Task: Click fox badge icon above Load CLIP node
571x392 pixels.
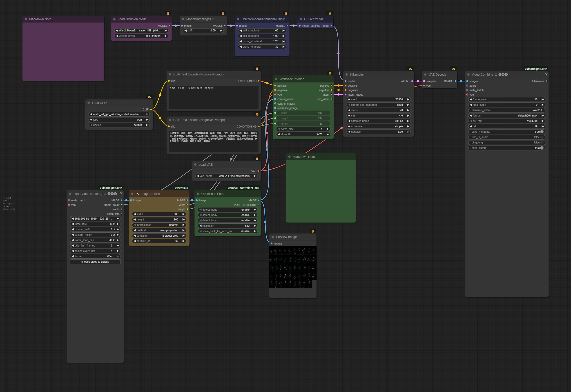Action: (149, 97)
